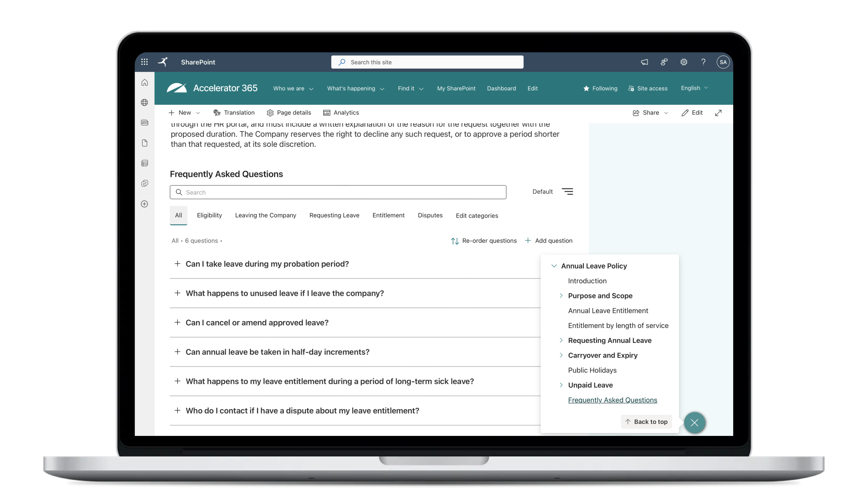Open the megaphone announcements icon
The image size is (868, 493).
coord(644,62)
